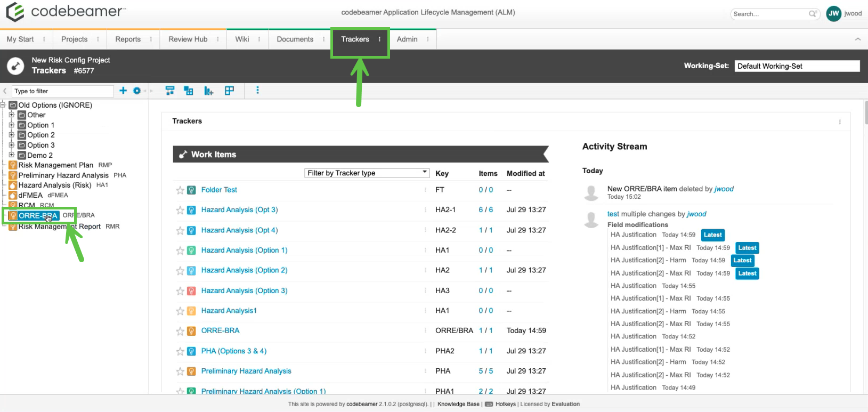The width and height of the screenshot is (868, 412).
Task: Open the tree settings gear icon
Action: pos(137,91)
